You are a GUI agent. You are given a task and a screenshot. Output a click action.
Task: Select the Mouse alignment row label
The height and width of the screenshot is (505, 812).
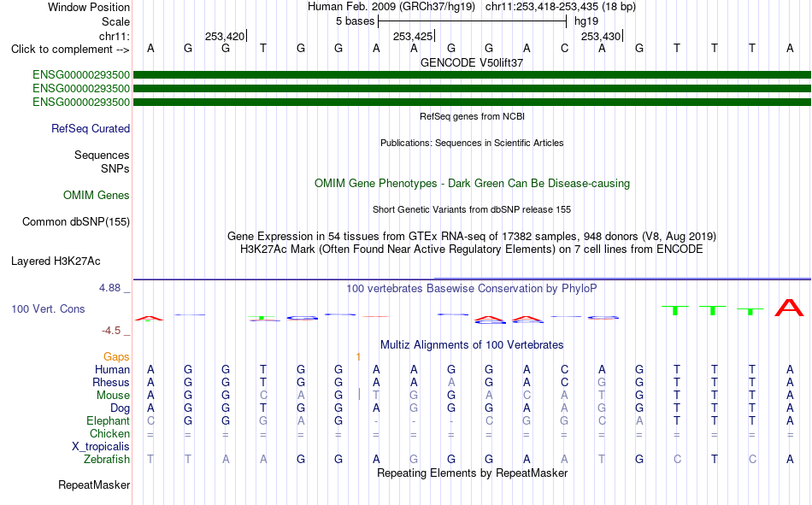tap(113, 395)
